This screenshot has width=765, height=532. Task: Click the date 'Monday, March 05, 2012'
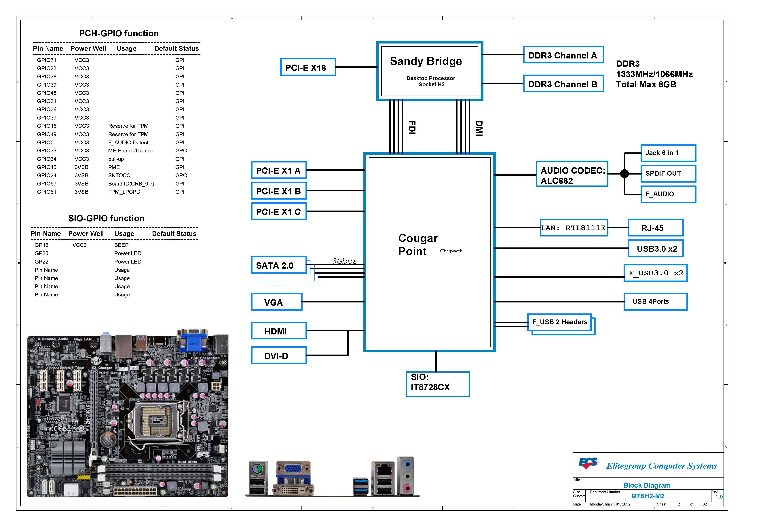pyautogui.click(x=610, y=504)
